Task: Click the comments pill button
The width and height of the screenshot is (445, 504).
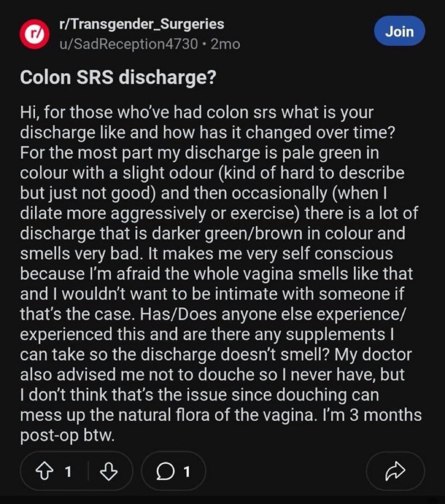Action: 174,471
